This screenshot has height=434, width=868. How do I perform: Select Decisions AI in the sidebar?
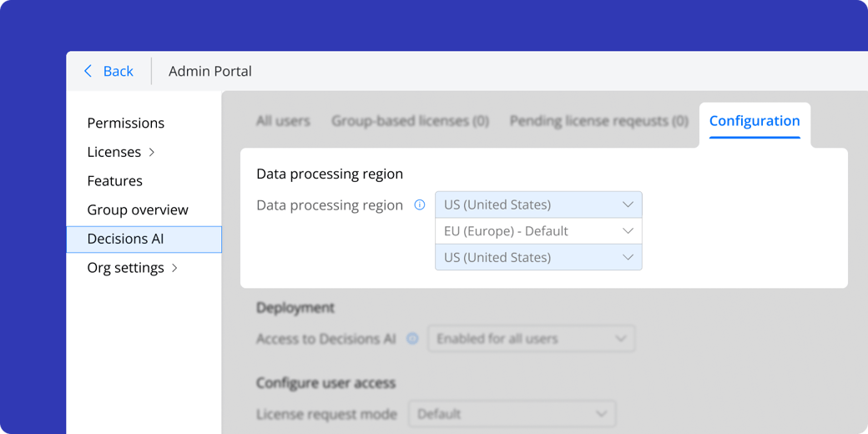tap(144, 240)
